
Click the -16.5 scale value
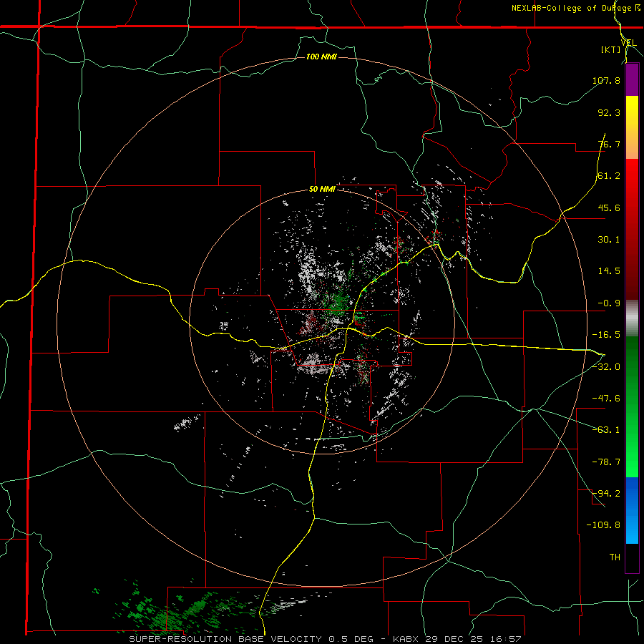point(606,335)
